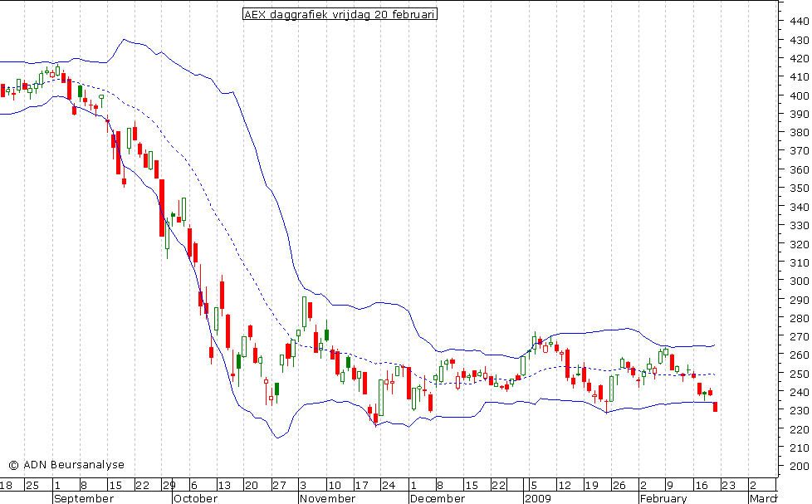This screenshot has width=812, height=504.
Task: Click the 210 value on the price axis
Action: tap(800, 448)
